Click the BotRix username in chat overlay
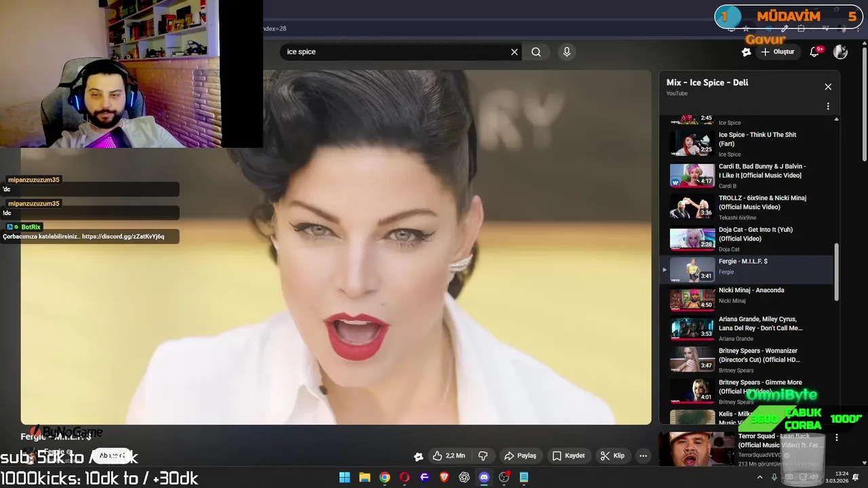This screenshot has height=488, width=868. pos(31,227)
